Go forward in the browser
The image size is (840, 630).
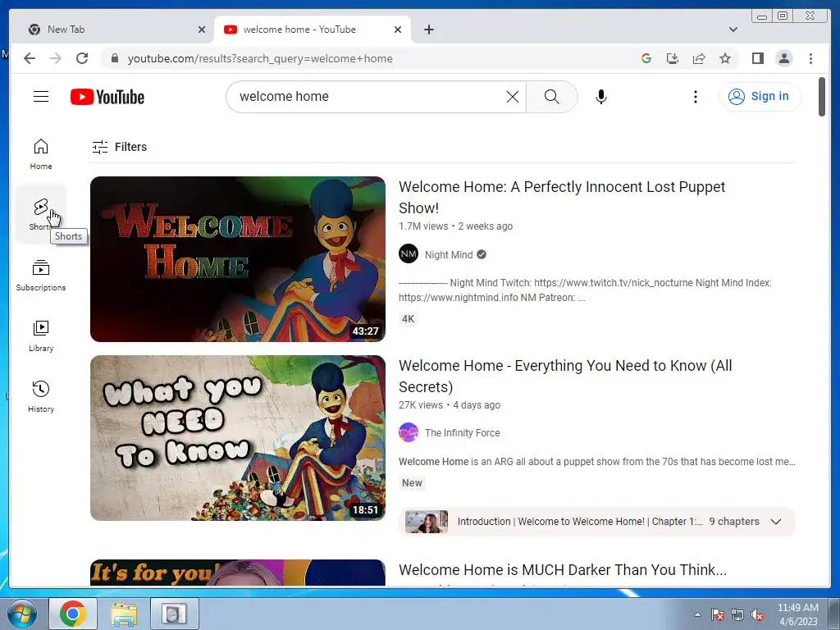pyautogui.click(x=56, y=58)
